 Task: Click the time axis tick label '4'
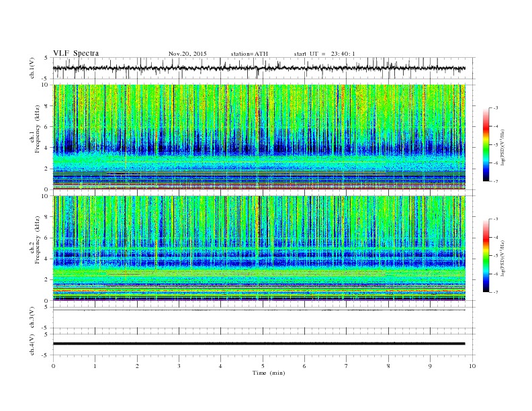pos(221,366)
